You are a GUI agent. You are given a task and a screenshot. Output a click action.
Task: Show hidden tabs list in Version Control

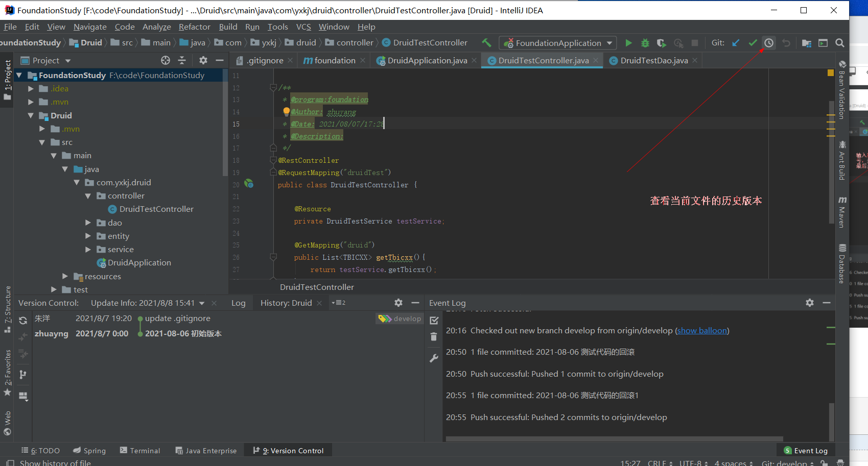pyautogui.click(x=339, y=303)
